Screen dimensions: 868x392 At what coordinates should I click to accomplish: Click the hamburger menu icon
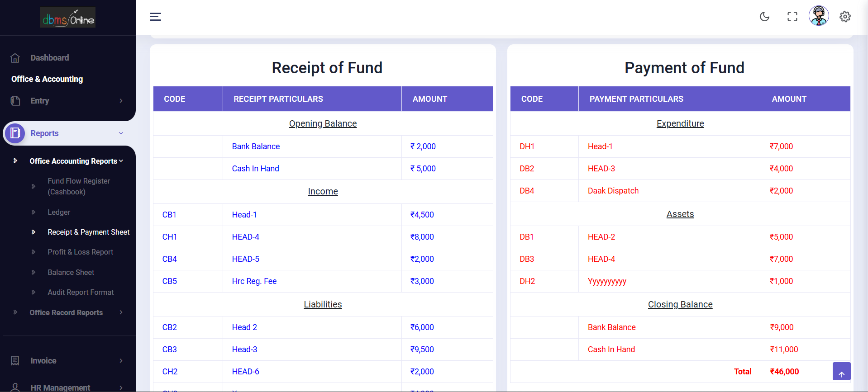click(x=155, y=17)
